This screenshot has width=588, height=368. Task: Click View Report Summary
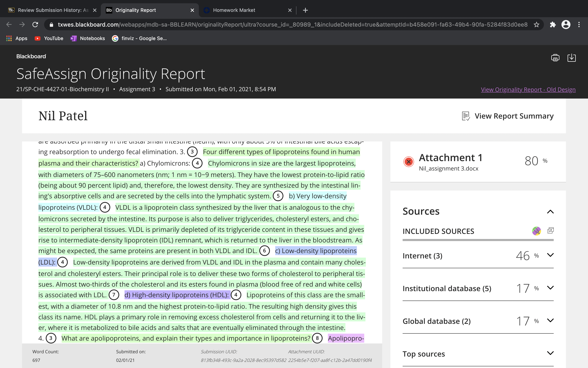pos(514,116)
